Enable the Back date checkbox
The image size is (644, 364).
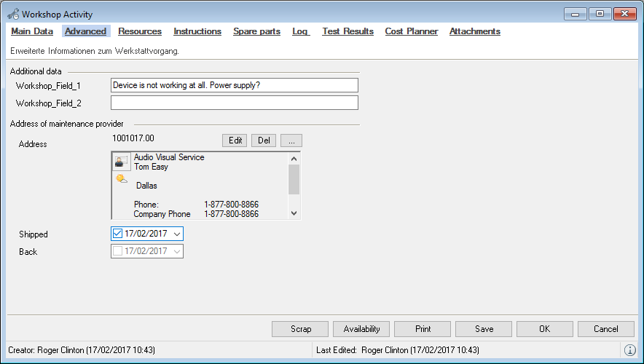[118, 251]
